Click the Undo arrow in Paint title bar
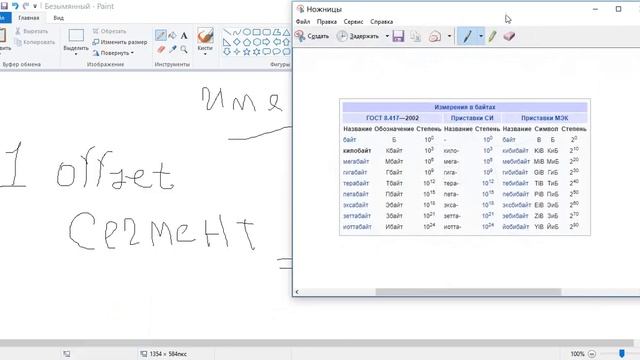 [15, 6]
